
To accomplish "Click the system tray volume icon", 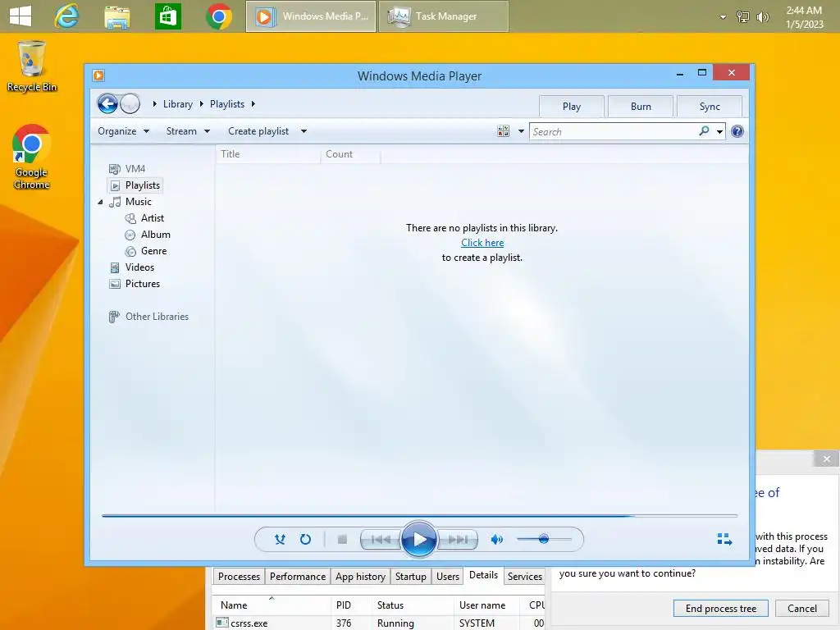I will (x=762, y=17).
